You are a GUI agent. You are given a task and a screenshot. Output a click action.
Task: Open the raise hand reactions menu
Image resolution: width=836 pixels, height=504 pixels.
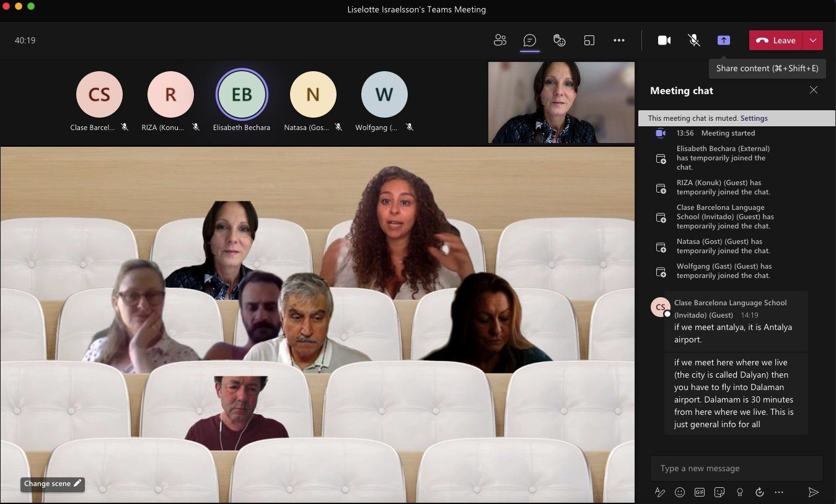click(x=559, y=40)
